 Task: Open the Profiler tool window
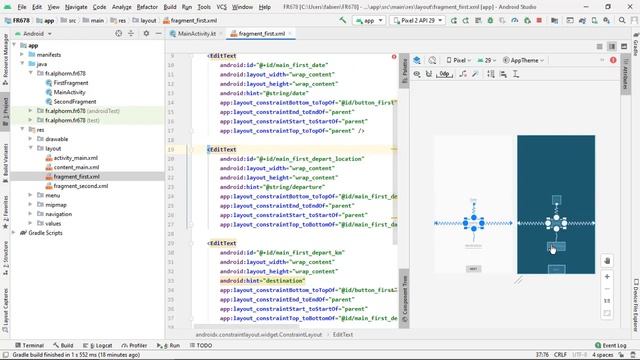pos(134,345)
